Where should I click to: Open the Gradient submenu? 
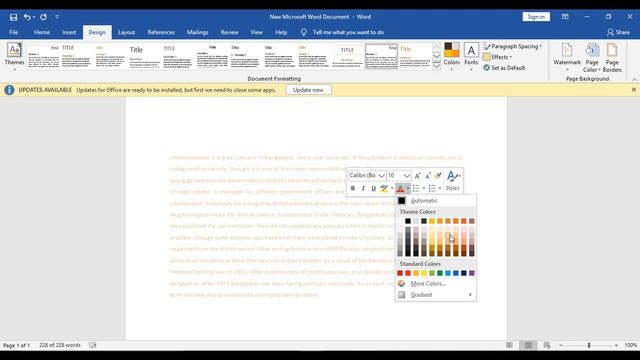[x=436, y=295]
